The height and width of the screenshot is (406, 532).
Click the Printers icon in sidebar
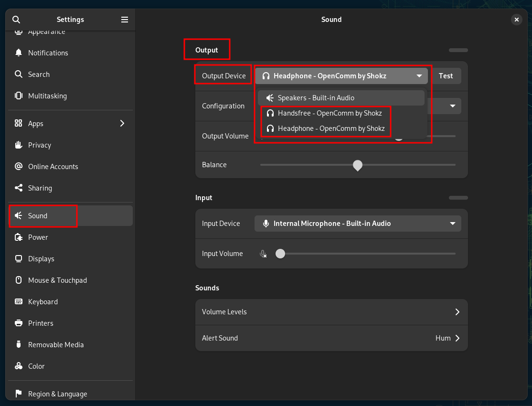click(x=19, y=323)
